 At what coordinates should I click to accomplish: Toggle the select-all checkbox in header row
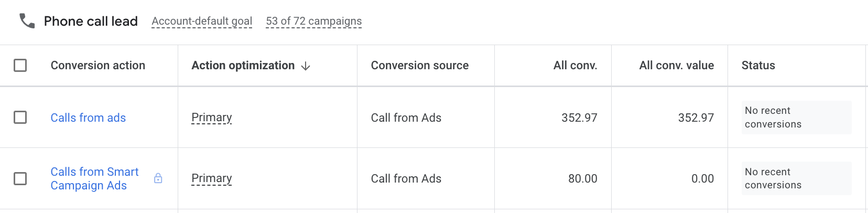[20, 65]
